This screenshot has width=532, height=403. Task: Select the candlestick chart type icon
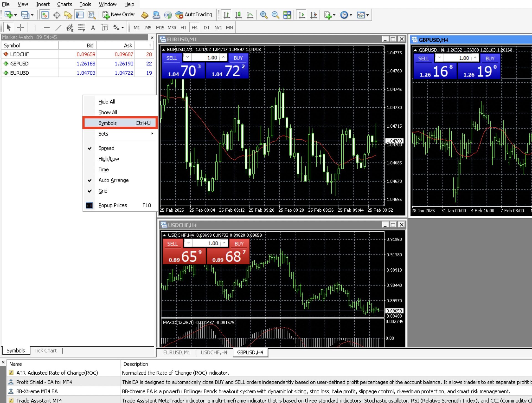pyautogui.click(x=238, y=15)
